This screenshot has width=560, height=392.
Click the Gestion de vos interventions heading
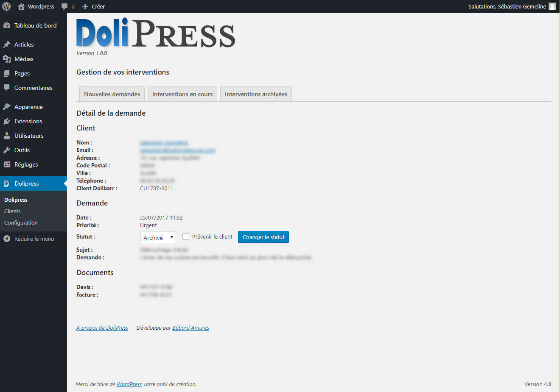coord(123,72)
